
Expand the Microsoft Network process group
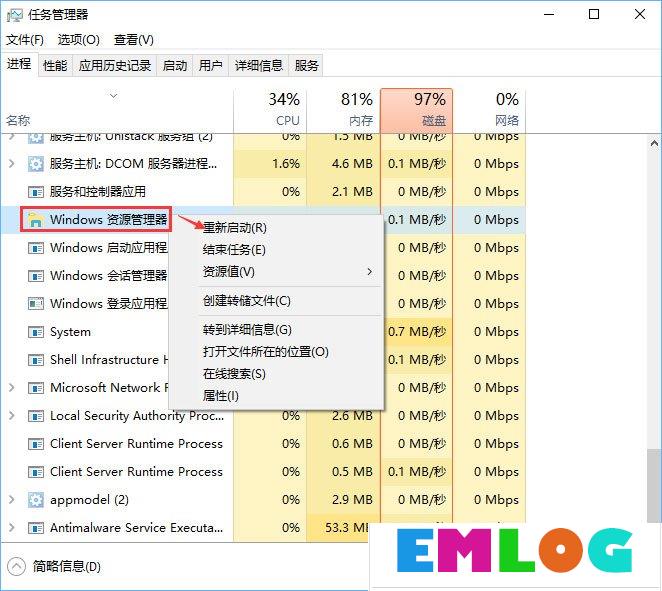click(12, 388)
